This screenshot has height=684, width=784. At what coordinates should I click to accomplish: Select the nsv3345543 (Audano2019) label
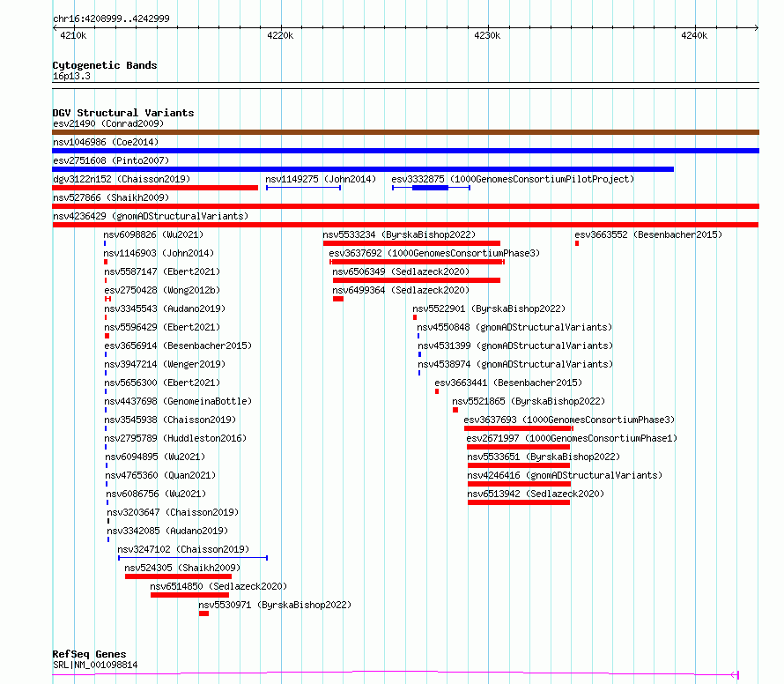click(x=165, y=309)
